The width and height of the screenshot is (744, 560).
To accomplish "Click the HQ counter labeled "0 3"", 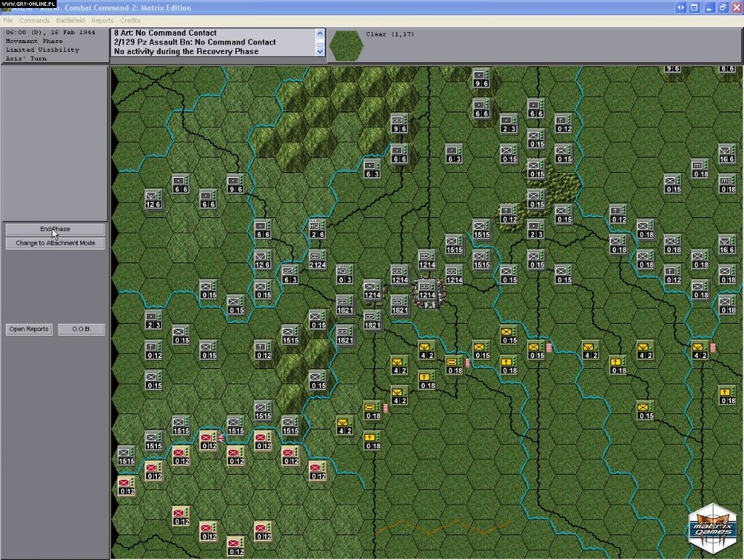I will click(x=343, y=274).
